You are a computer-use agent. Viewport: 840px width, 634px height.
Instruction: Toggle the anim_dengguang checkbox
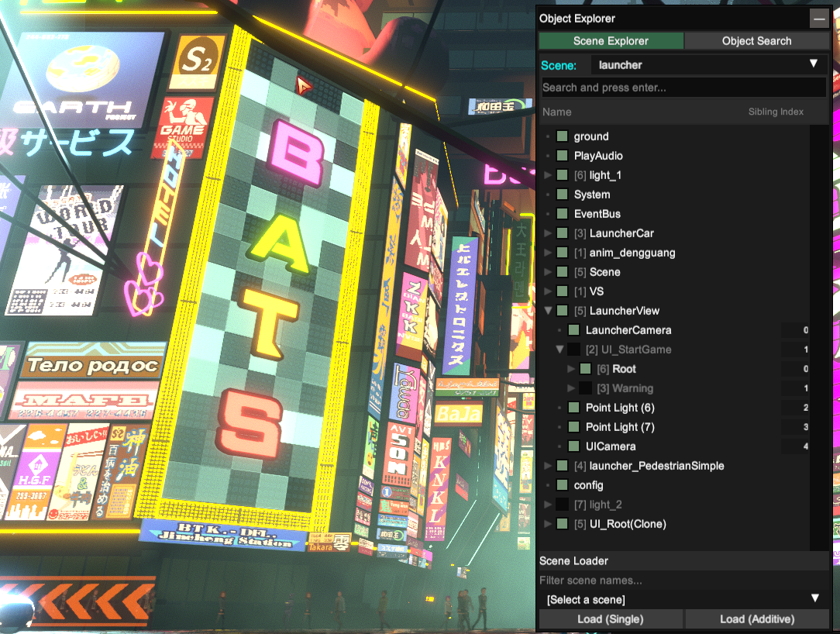(x=562, y=253)
